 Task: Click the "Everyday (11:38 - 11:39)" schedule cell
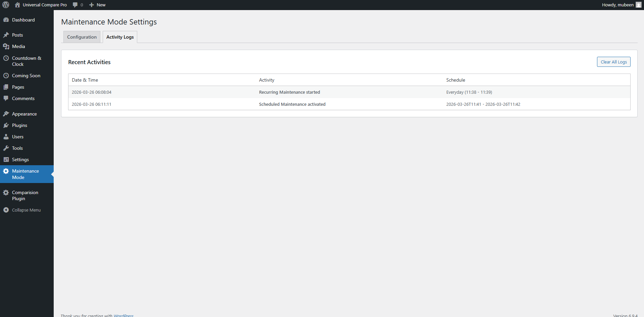pyautogui.click(x=469, y=92)
